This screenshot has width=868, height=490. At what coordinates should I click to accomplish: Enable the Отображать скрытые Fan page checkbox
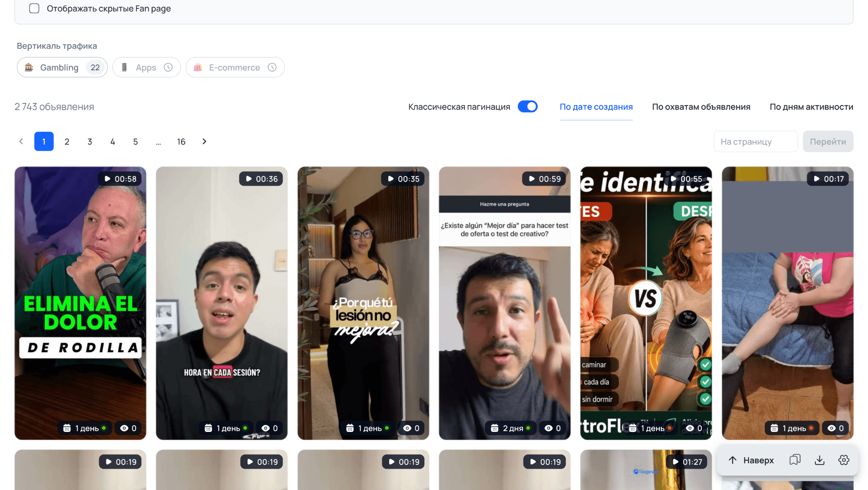(x=34, y=8)
